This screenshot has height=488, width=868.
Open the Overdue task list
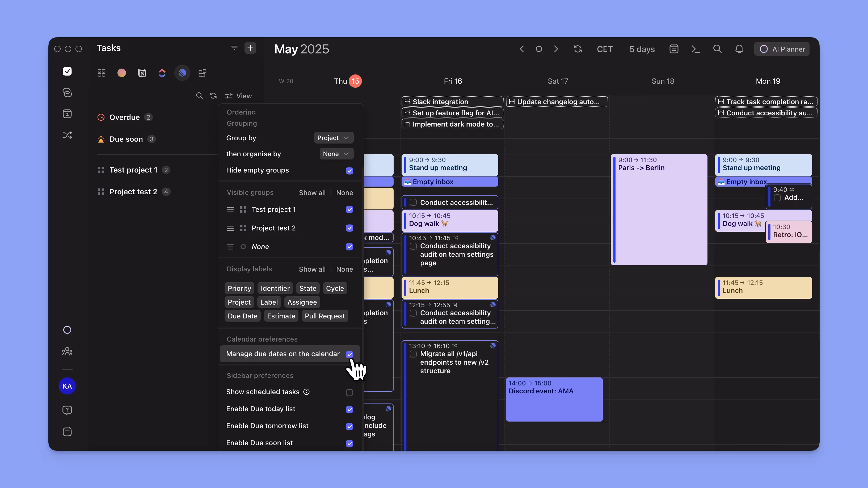click(x=124, y=117)
